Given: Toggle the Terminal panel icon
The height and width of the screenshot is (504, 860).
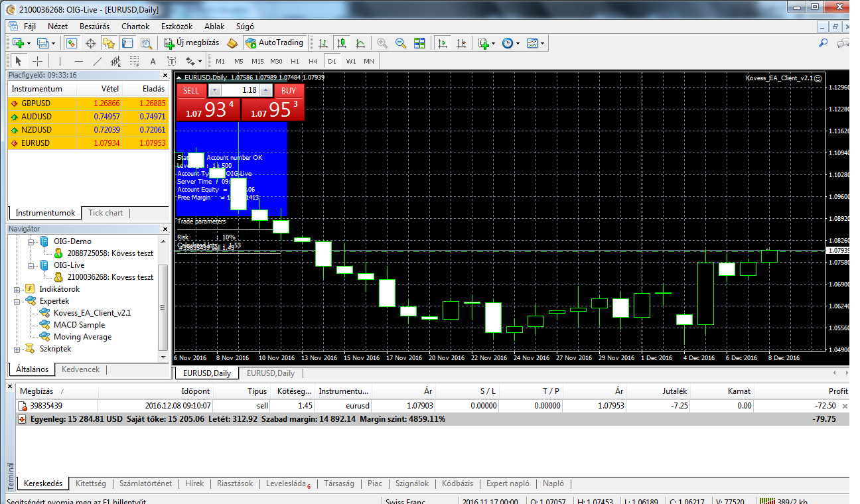Looking at the screenshot, I should tap(127, 42).
